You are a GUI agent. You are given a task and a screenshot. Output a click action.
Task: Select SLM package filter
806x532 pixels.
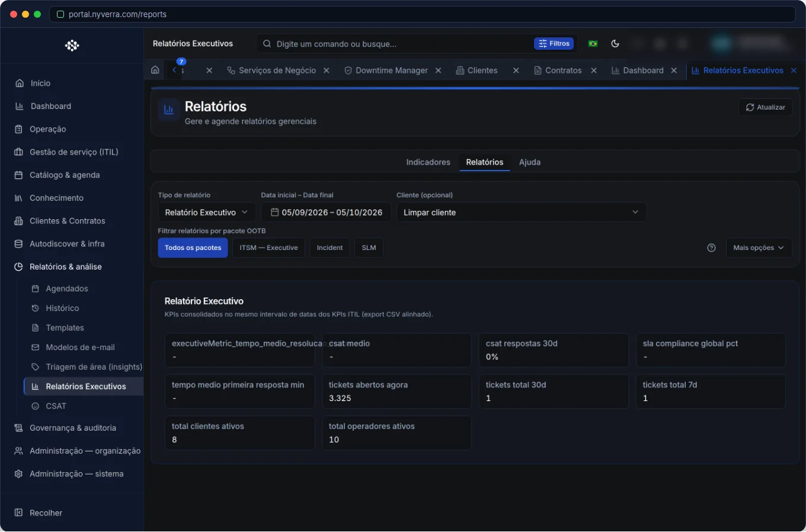coord(369,248)
